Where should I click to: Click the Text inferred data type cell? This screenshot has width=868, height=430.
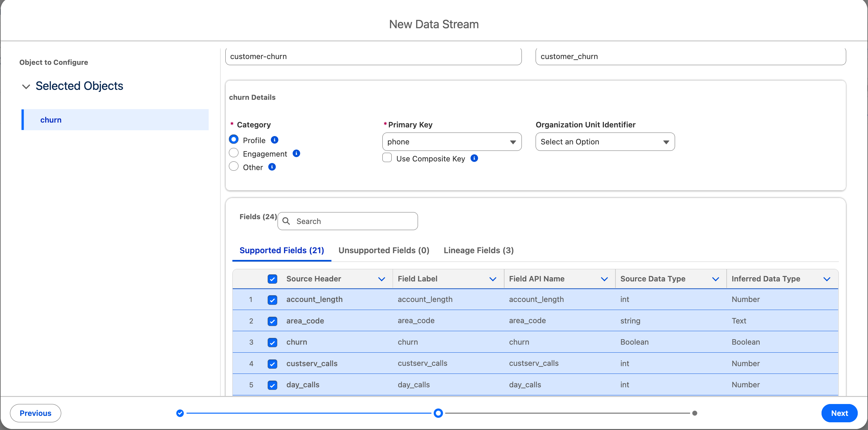782,321
